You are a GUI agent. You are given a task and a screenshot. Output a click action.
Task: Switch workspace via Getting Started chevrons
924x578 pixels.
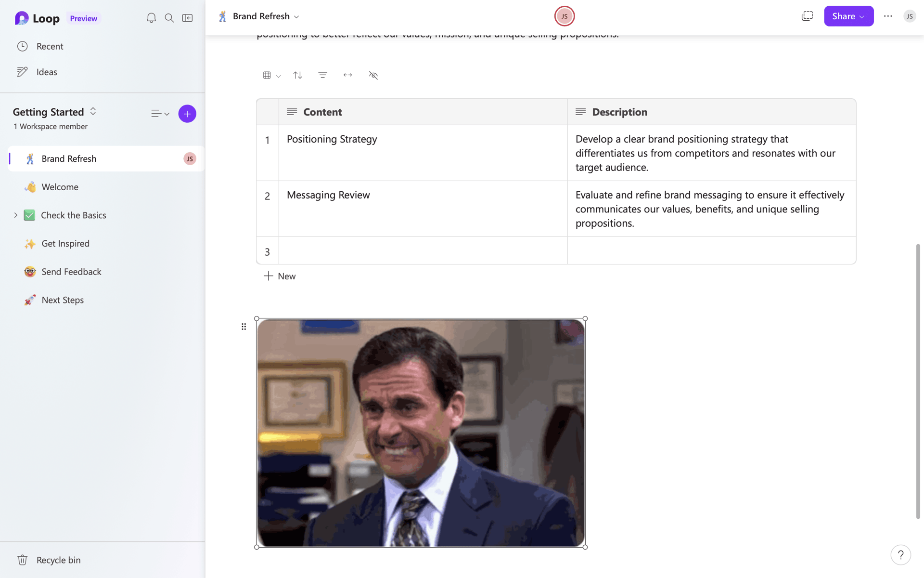click(x=93, y=111)
